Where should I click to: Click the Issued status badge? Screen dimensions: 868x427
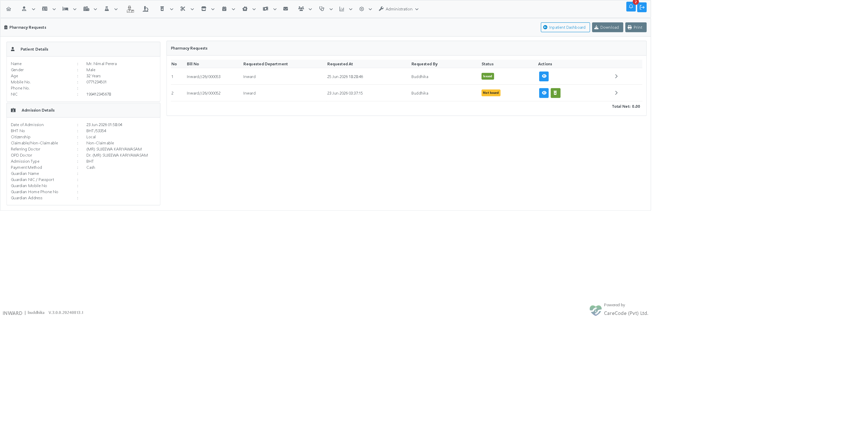tap(488, 77)
